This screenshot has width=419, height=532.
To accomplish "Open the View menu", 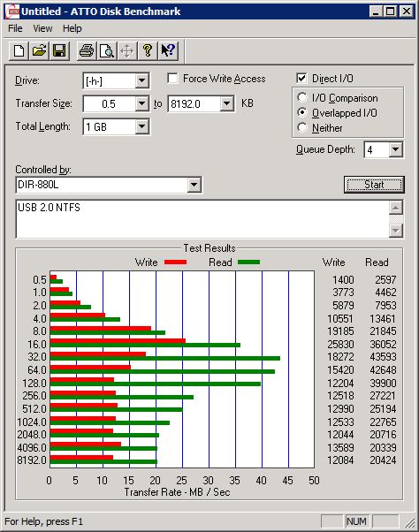I will click(x=42, y=28).
